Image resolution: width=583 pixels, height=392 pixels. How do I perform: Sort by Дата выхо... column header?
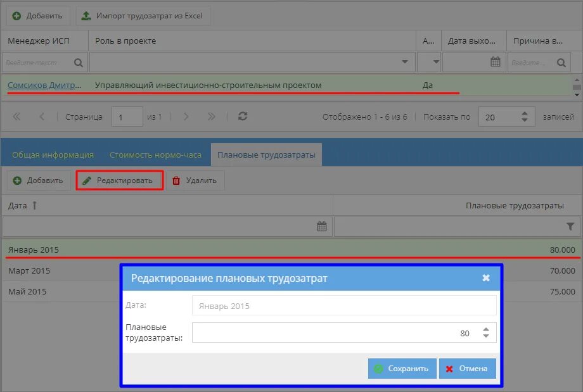pyautogui.click(x=473, y=41)
